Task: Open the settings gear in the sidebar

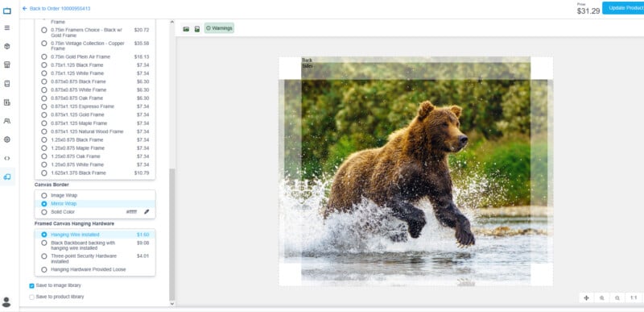Action: pyautogui.click(x=7, y=139)
